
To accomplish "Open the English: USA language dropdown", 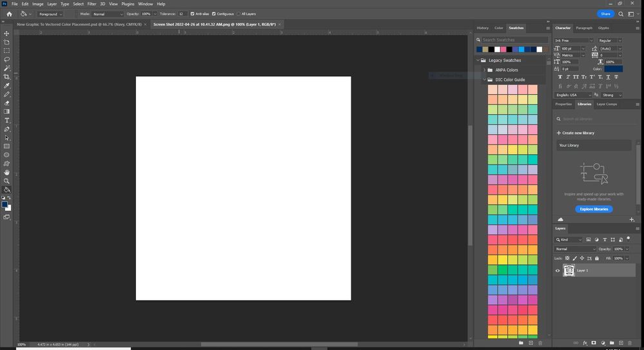I will [x=573, y=95].
